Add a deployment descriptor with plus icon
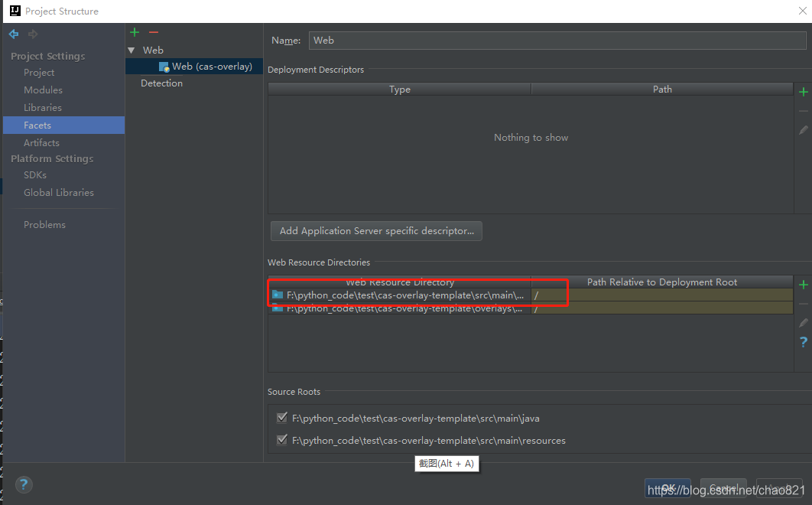Viewport: 812px width, 505px height. pos(803,93)
